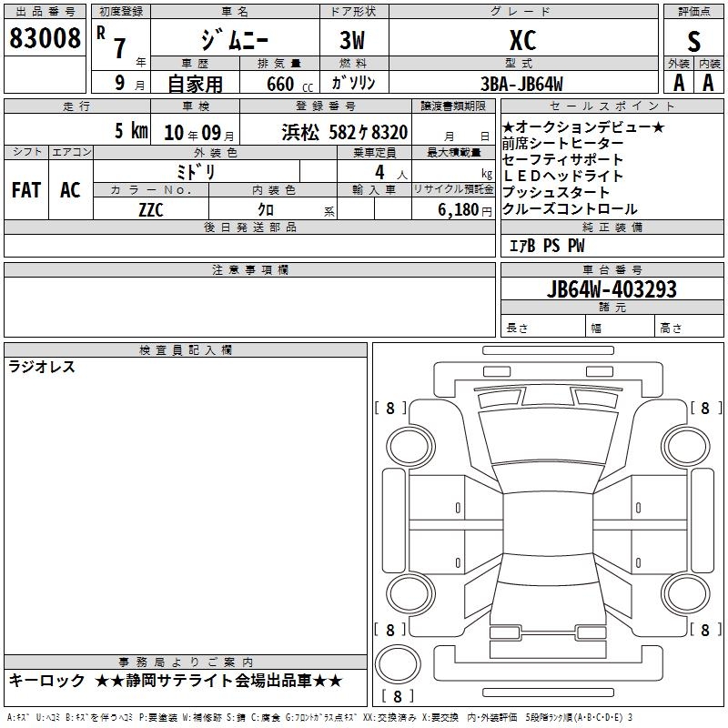Click the lot number 83008
Viewport: 728px width, 728px height.
coord(45,38)
